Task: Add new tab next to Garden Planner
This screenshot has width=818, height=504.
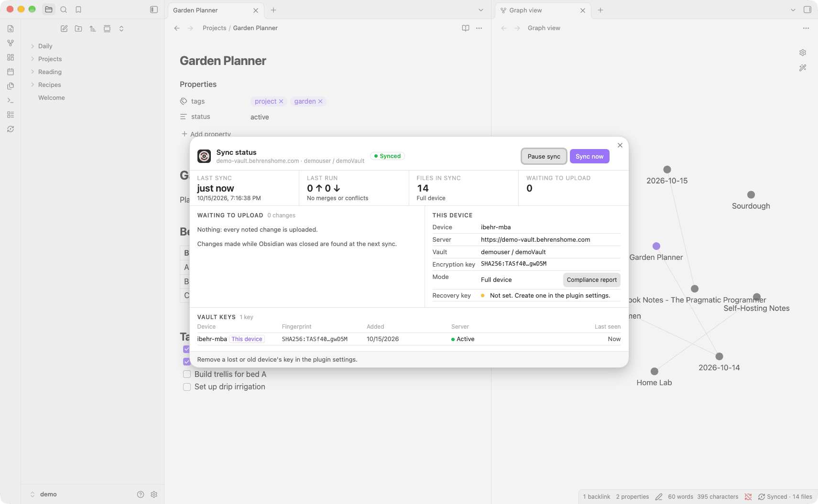Action: pyautogui.click(x=273, y=10)
